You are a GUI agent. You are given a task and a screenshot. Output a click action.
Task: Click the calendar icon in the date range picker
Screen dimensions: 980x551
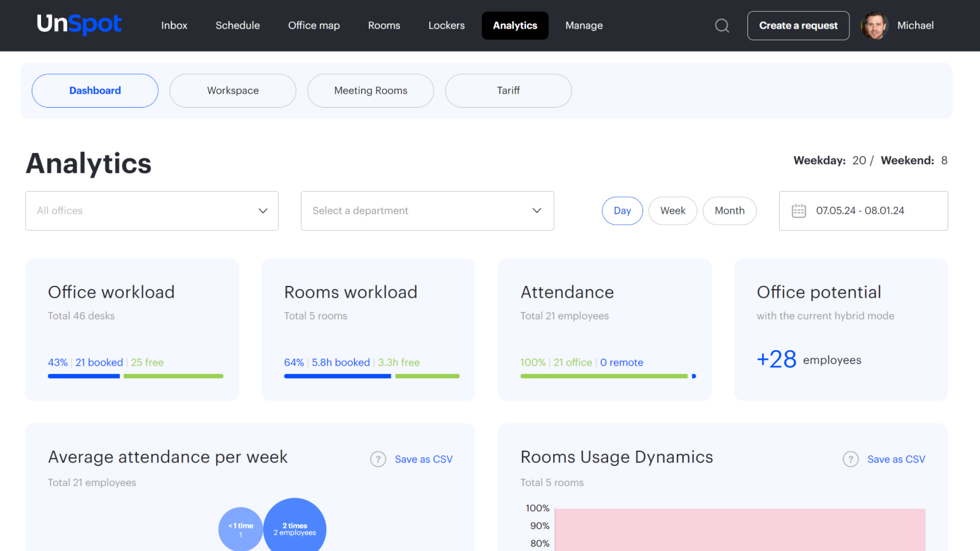point(799,211)
